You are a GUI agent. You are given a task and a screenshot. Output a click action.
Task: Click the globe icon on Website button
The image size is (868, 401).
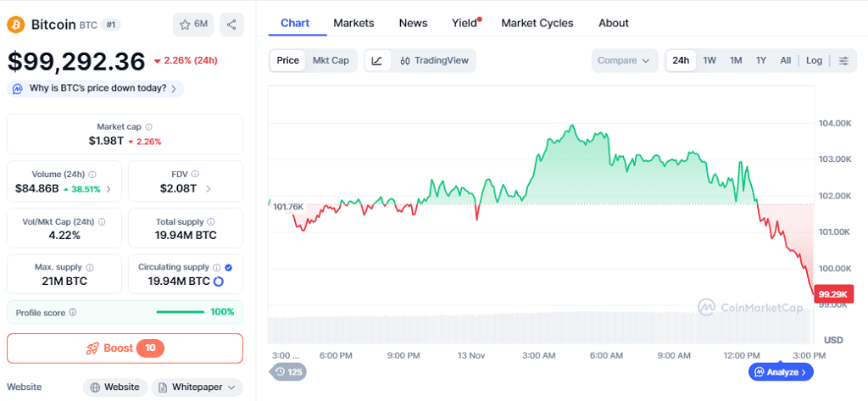click(x=95, y=387)
